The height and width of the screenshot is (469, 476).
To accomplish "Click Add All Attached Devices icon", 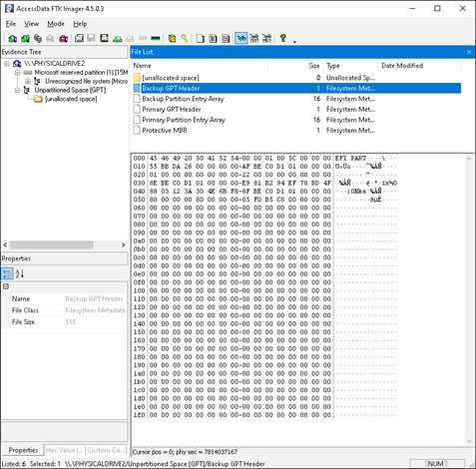I will 25,39.
